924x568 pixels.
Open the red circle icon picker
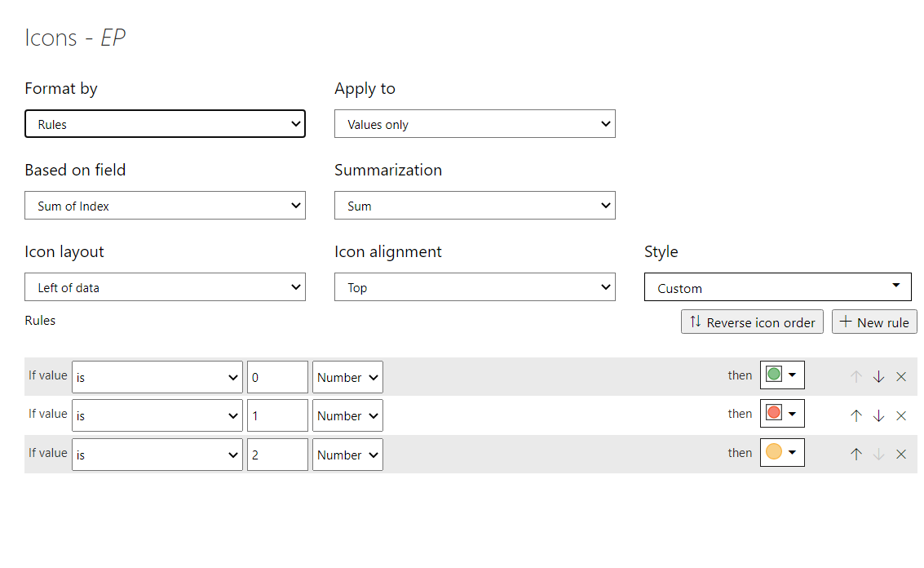coord(782,414)
